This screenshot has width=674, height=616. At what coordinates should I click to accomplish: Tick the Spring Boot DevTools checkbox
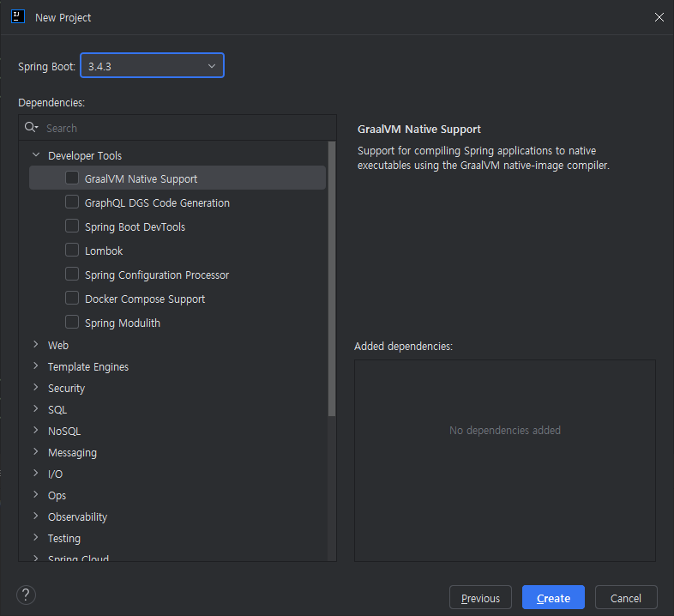tap(72, 226)
